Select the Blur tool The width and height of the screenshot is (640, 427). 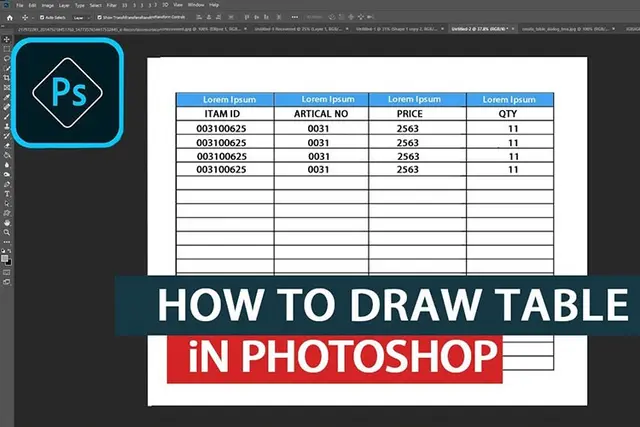[7, 165]
